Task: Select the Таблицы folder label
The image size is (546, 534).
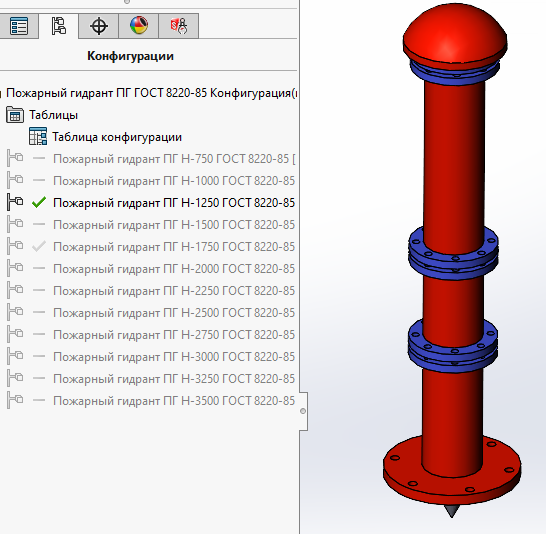Action: pyautogui.click(x=53, y=115)
